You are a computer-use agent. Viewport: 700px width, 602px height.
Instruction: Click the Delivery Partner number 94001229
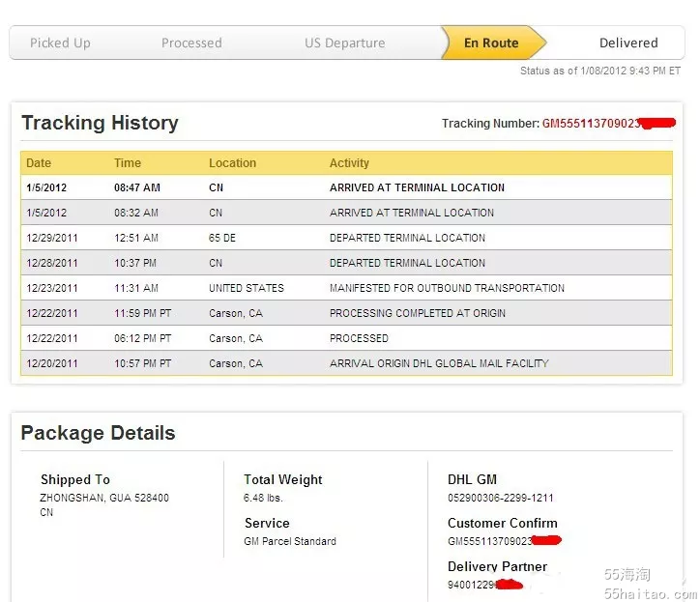[472, 585]
